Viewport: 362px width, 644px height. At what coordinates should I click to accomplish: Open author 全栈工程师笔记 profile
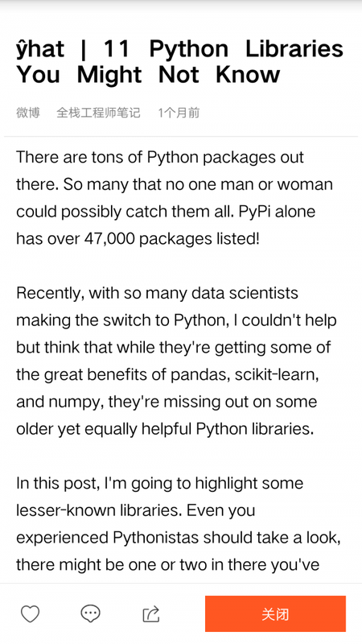98,112
